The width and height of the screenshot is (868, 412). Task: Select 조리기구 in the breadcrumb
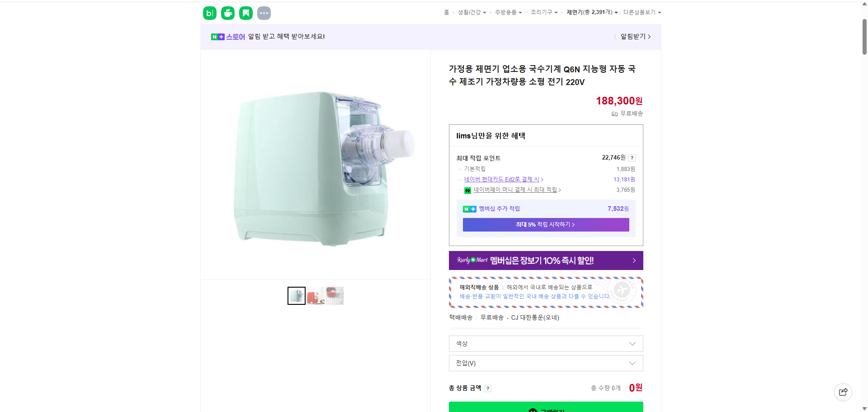pyautogui.click(x=542, y=12)
